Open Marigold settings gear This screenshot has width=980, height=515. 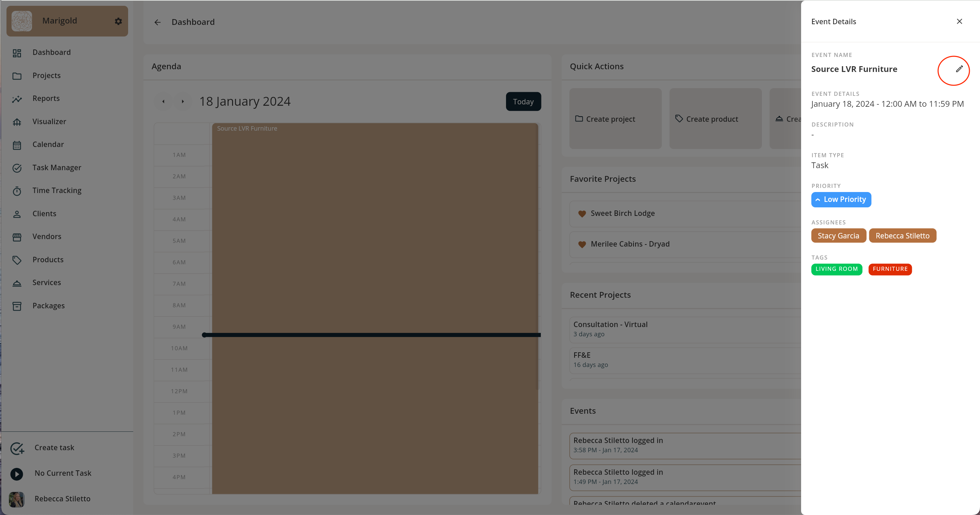pyautogui.click(x=118, y=21)
